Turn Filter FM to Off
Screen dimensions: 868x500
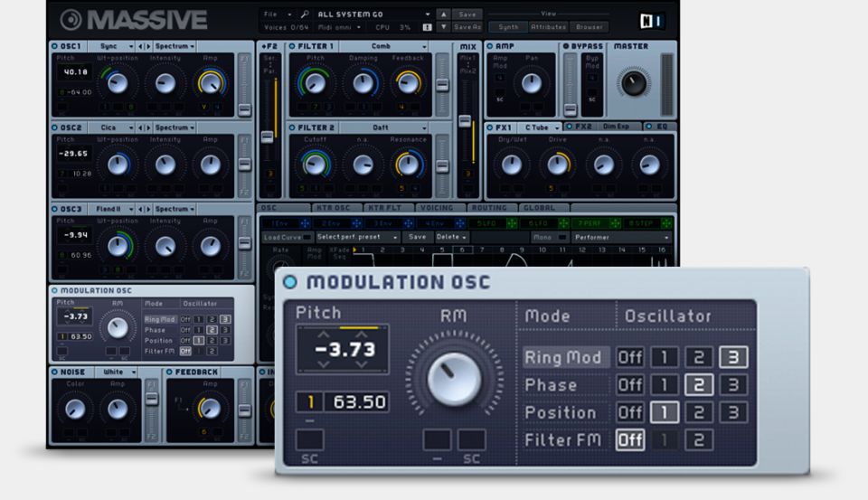coord(629,440)
